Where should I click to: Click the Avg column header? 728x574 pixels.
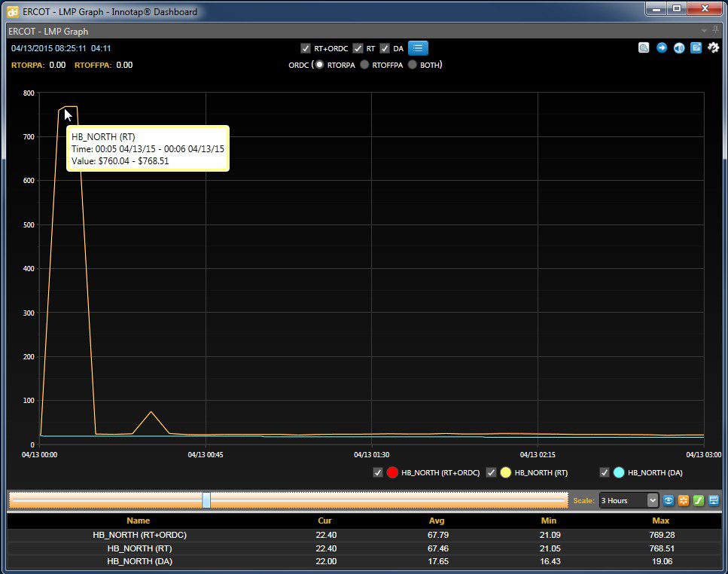tap(437, 521)
